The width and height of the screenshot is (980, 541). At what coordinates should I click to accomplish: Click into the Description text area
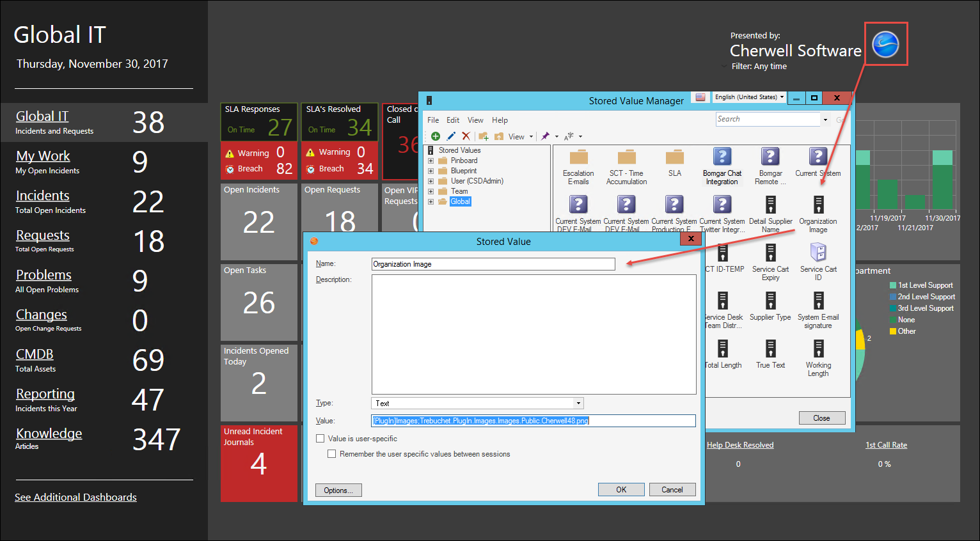tap(534, 334)
